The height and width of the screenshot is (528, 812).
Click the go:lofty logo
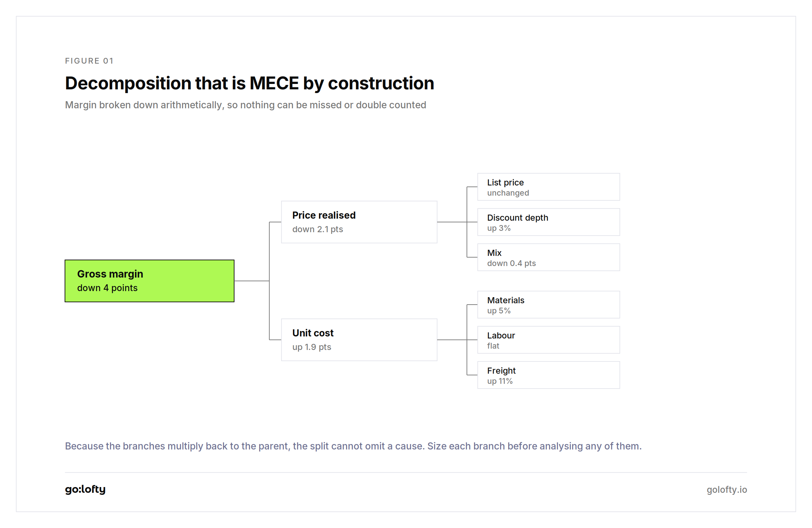click(x=85, y=489)
